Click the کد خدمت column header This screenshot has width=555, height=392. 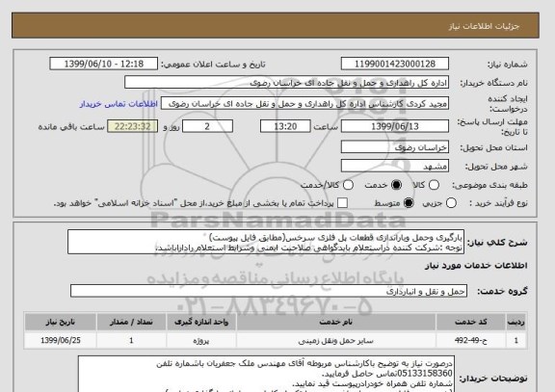pos(471,322)
